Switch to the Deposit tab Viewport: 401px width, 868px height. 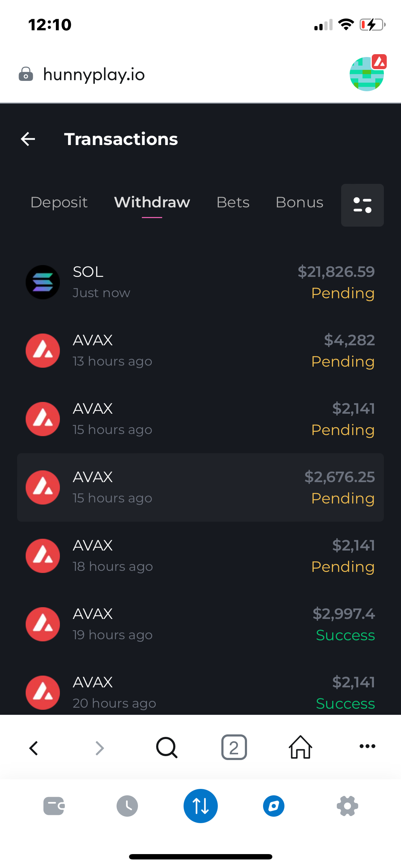pos(59,202)
